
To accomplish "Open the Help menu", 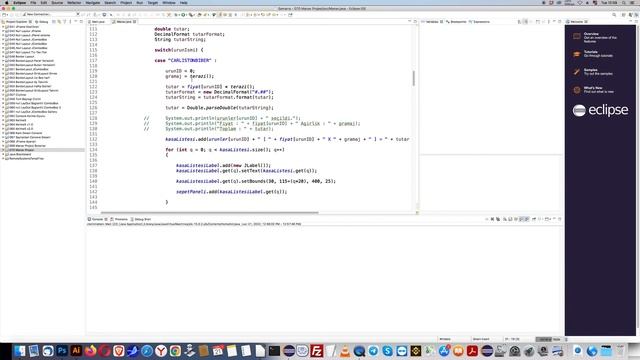I will pos(184,2).
